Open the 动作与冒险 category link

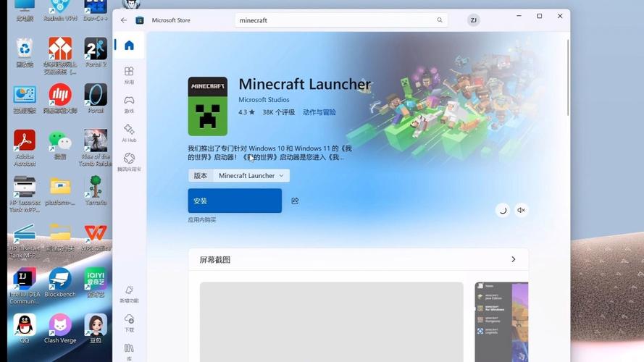pyautogui.click(x=319, y=112)
